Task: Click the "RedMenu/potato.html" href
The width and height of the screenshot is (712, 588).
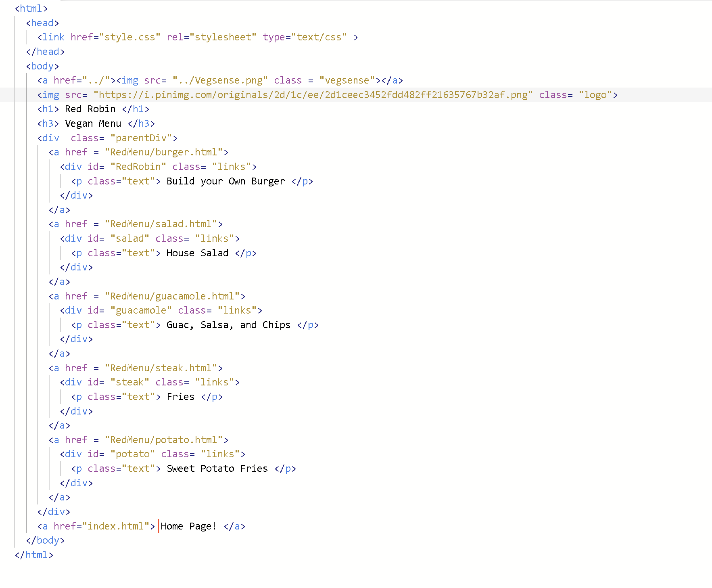Action: (x=164, y=440)
